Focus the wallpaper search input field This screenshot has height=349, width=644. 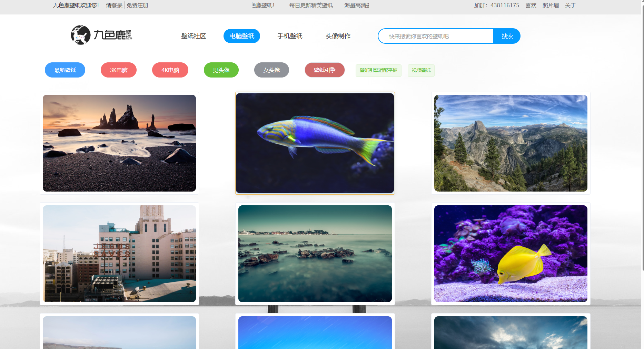[436, 36]
